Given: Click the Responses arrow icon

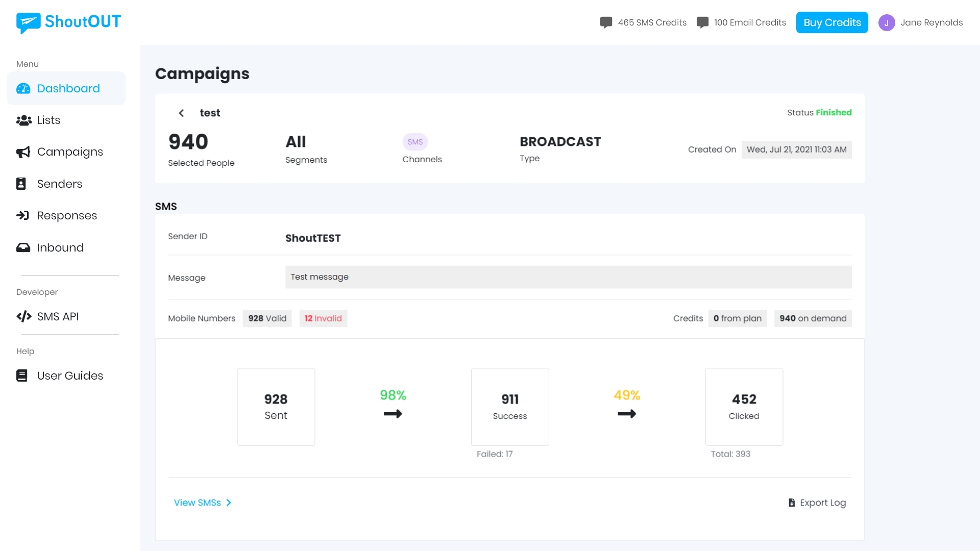Looking at the screenshot, I should click(22, 215).
